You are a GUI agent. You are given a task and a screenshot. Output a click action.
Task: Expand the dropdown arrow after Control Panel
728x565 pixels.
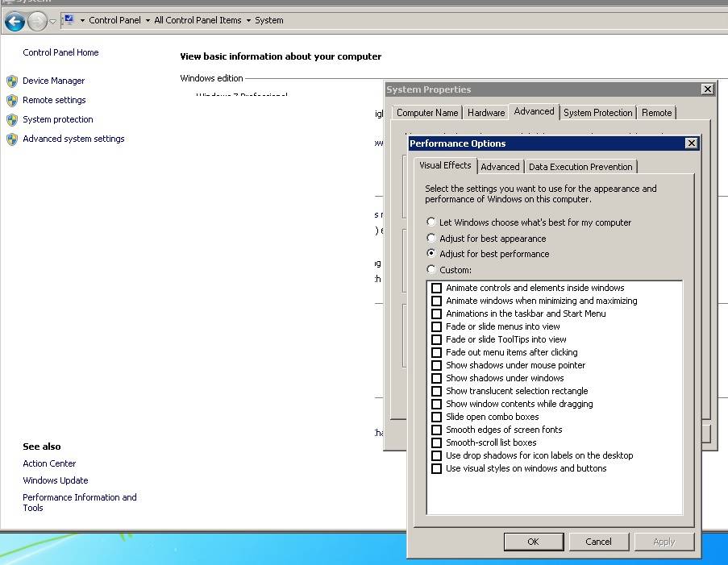click(x=148, y=20)
